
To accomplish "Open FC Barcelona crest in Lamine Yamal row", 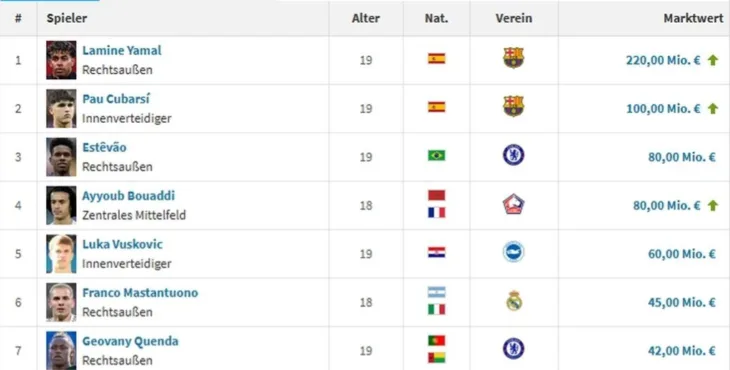I will (x=514, y=58).
